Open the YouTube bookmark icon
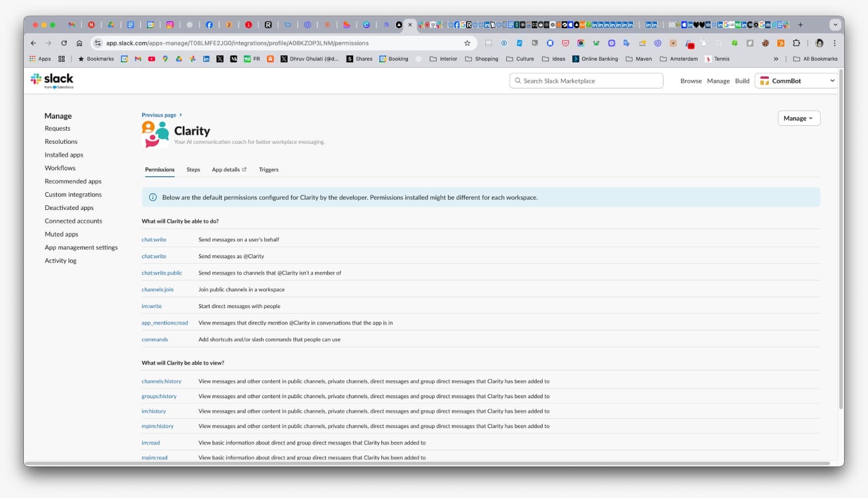Screen dimensions: 868x498 pyautogui.click(x=151, y=59)
